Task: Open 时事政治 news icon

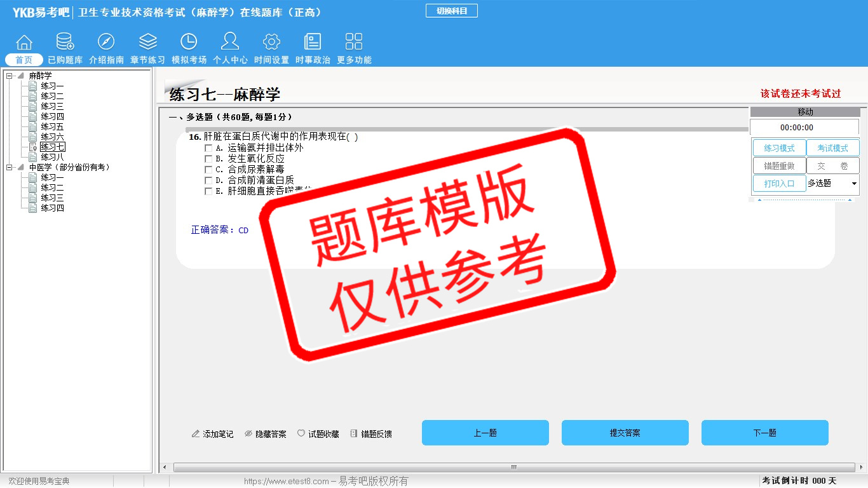Action: tap(313, 42)
